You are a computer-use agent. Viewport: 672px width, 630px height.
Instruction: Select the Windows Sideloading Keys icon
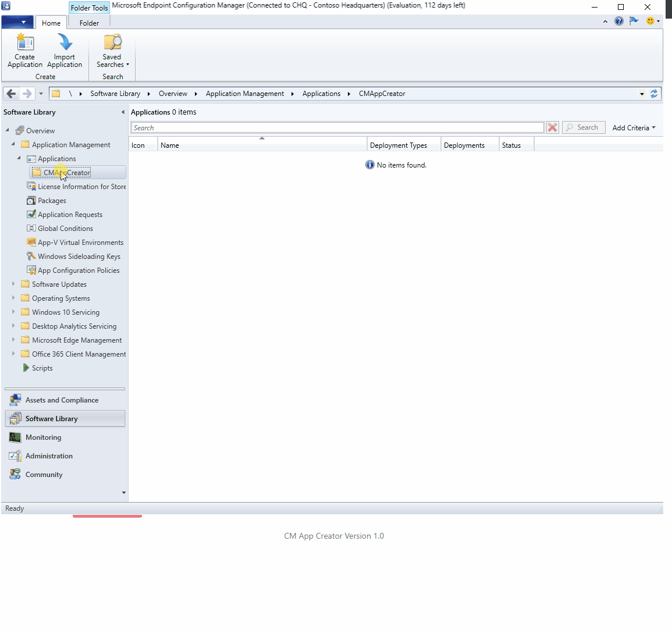(31, 257)
